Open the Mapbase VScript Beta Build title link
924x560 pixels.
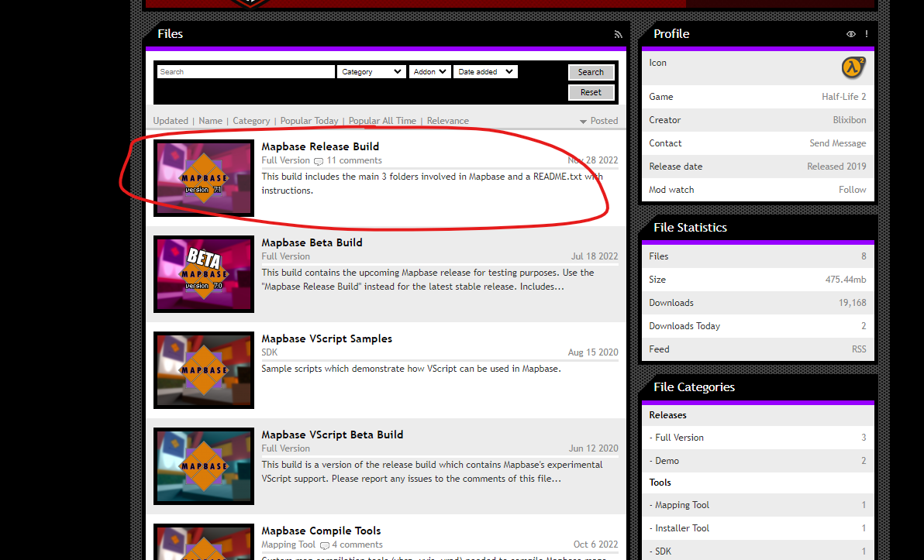pos(333,435)
